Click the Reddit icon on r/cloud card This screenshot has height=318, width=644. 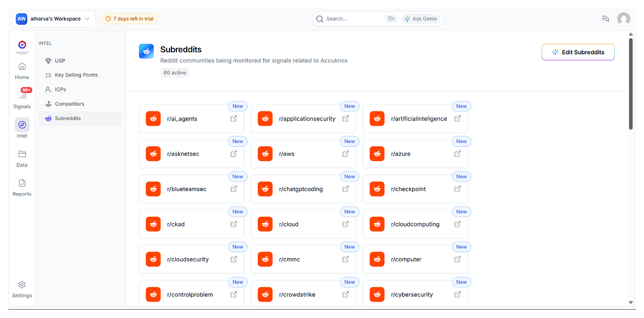point(265,224)
